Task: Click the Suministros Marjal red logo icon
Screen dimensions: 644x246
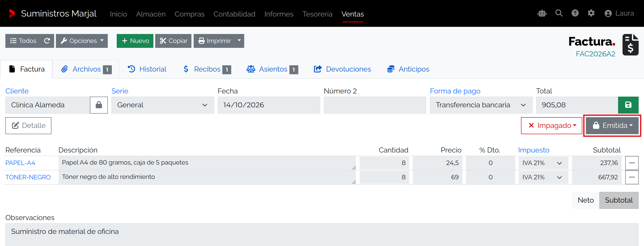Action: point(12,13)
